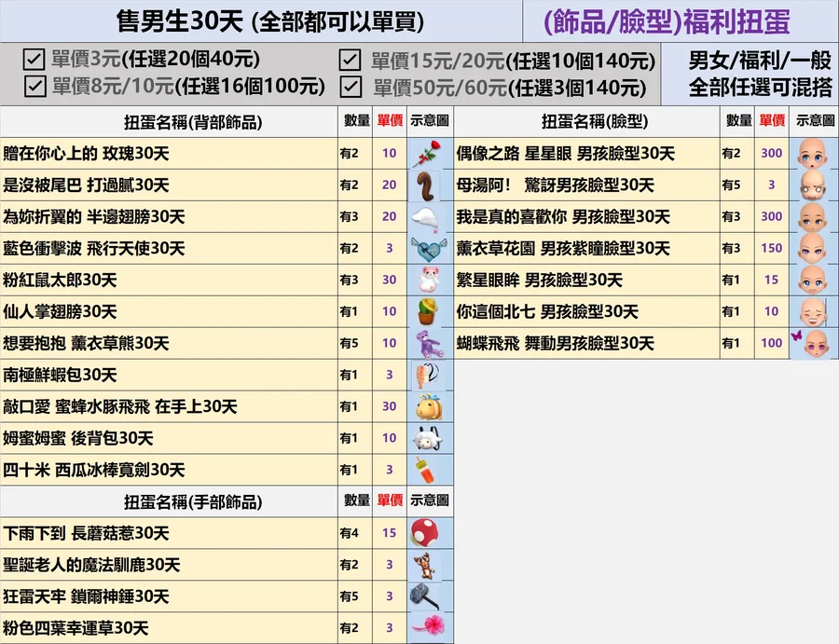Select the butterfly dancing boy face thumbnail
The height and width of the screenshot is (644, 839).
[813, 343]
